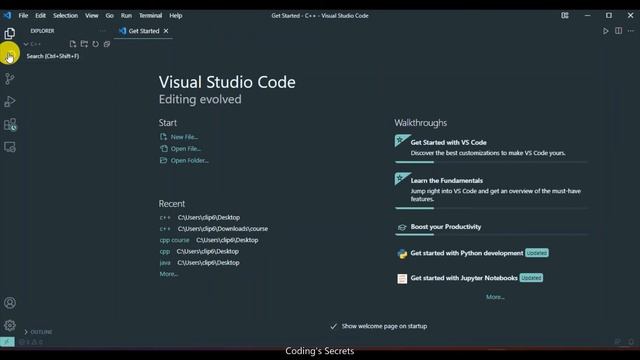This screenshot has width=640, height=360.
Task: Expand the Outline section
Action: click(x=38, y=332)
